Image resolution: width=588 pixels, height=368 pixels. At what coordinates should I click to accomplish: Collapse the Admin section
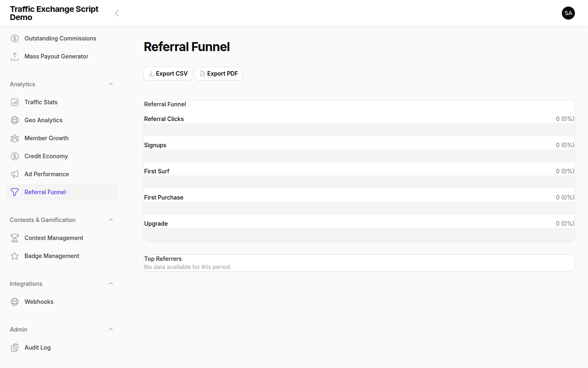[x=111, y=329]
